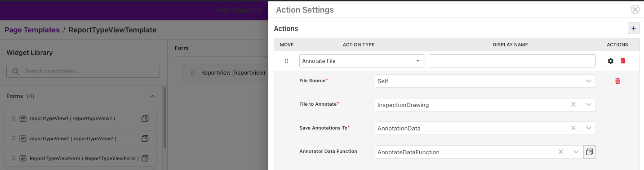Select the reporttypeView2 form item

coord(80,139)
